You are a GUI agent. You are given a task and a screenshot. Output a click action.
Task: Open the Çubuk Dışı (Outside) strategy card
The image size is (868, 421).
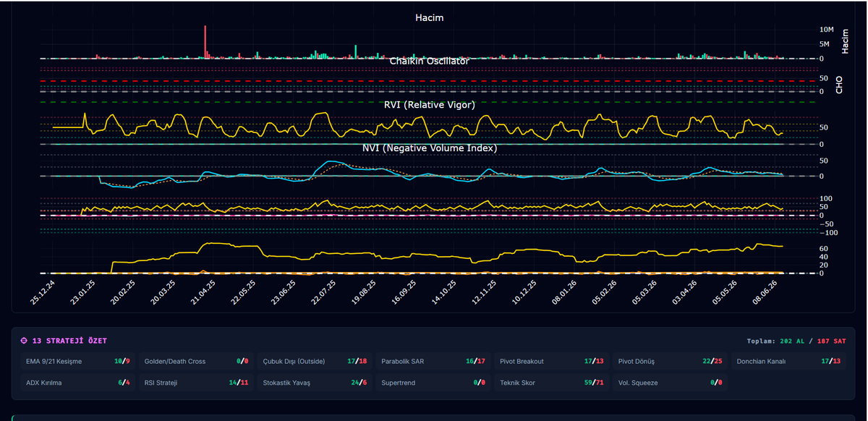pos(314,361)
